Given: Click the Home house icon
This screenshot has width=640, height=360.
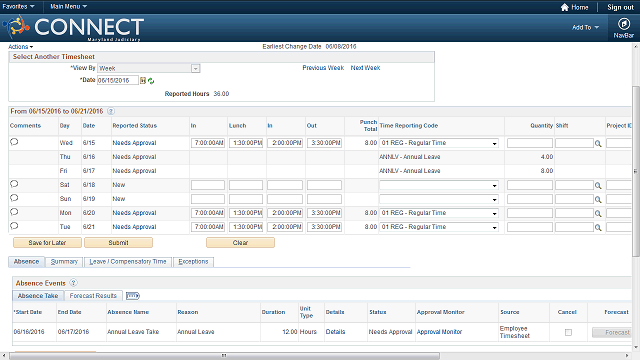Looking at the screenshot, I should coord(564,7).
